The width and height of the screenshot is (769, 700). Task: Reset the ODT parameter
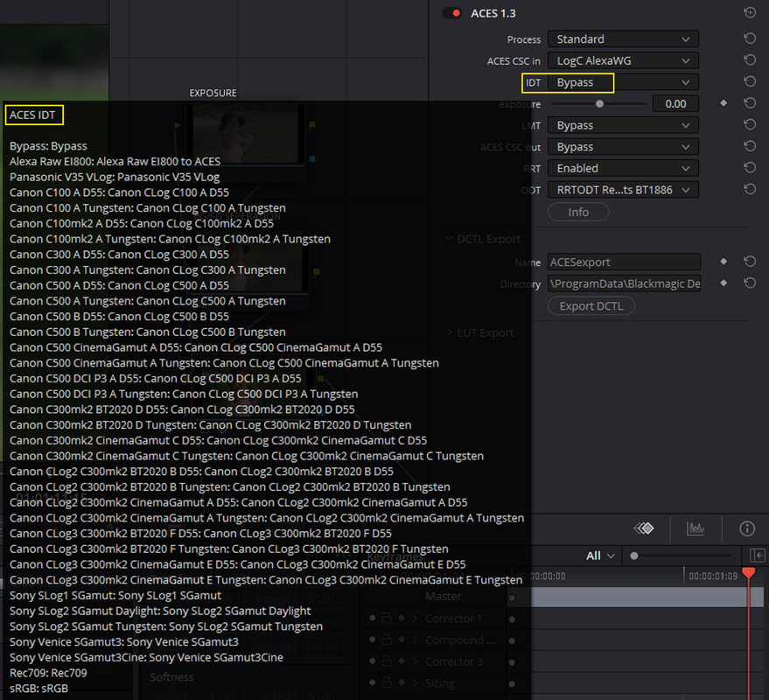click(750, 189)
